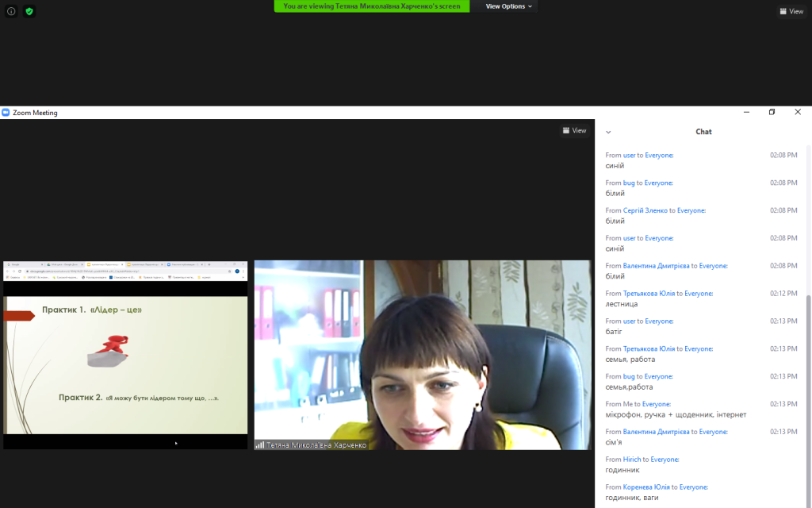The width and height of the screenshot is (812, 508).
Task: Click the View button inside meeting window
Action: (574, 130)
